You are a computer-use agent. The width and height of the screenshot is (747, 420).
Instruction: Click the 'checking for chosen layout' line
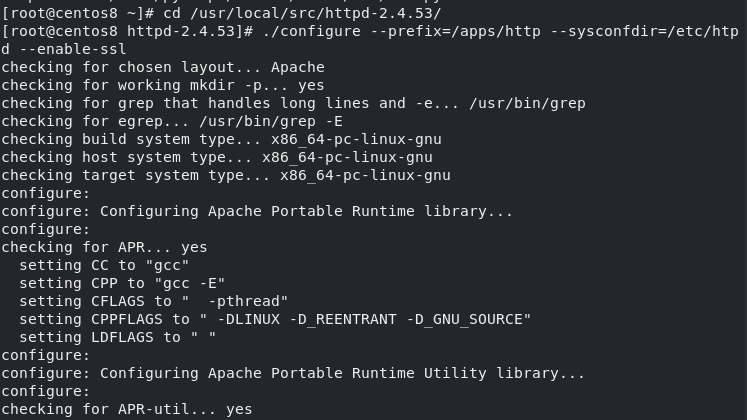(163, 67)
